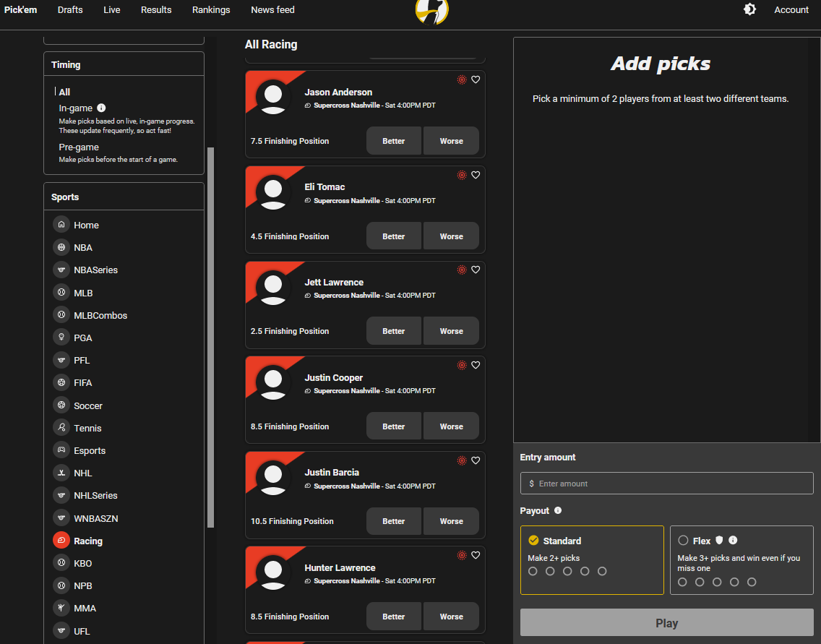821x644 pixels.
Task: Open the NBA sport icon
Action: [61, 247]
